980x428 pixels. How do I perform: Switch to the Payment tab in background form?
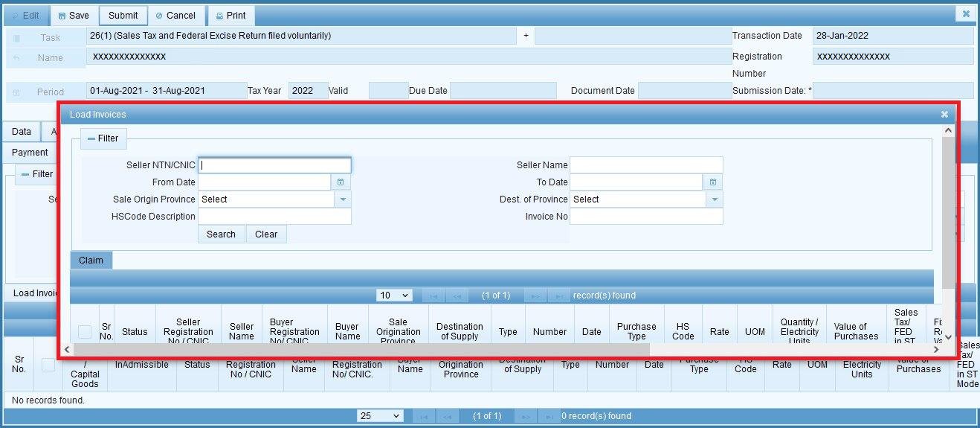tap(30, 153)
